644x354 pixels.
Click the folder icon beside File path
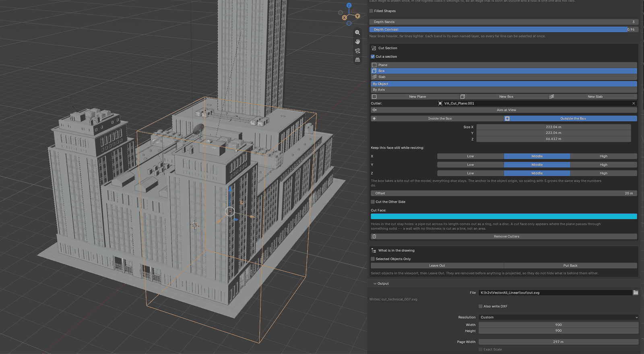(636, 293)
